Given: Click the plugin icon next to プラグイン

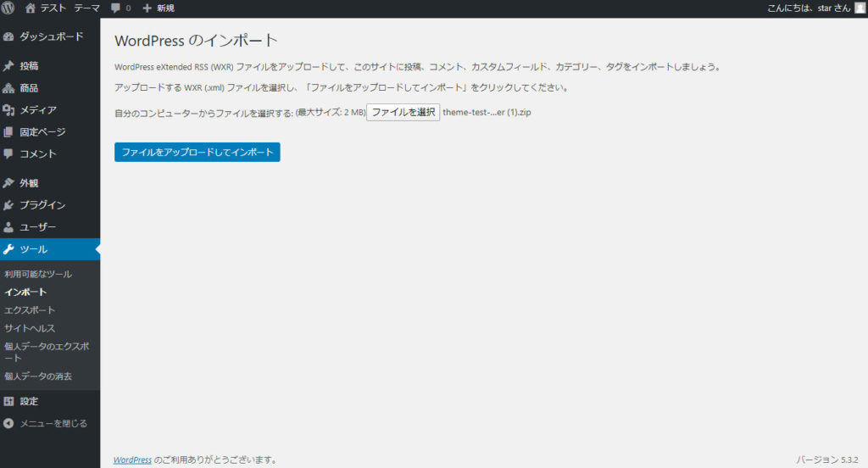Looking at the screenshot, I should pos(8,205).
